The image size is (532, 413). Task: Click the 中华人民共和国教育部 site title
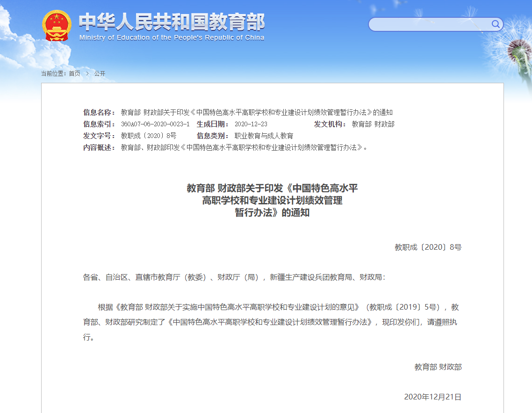[172, 22]
